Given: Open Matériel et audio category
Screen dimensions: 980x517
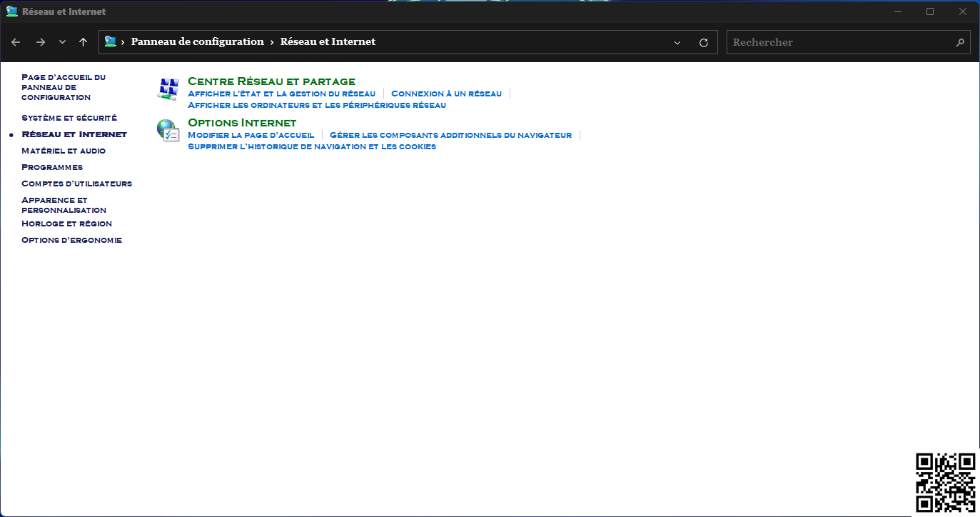Looking at the screenshot, I should (64, 151).
